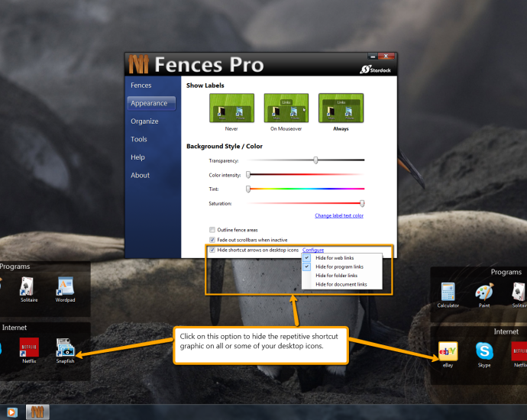
Task: Click the right Internet fence title
Action: point(506,331)
